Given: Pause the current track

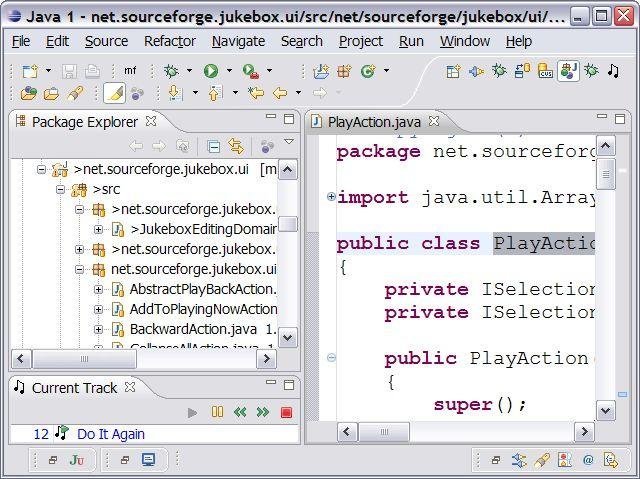Looking at the screenshot, I should [218, 412].
